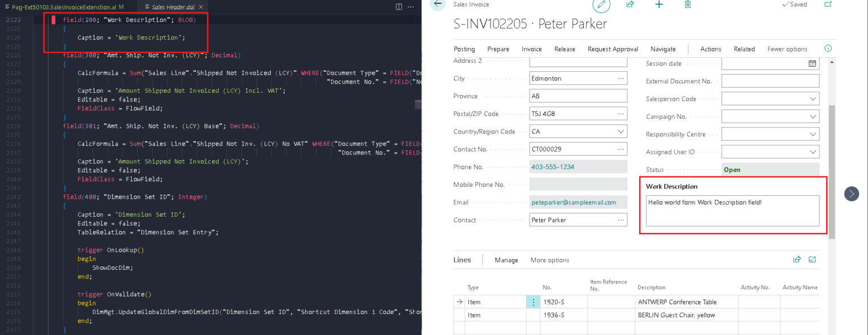Expand the Assigned User ID dropdown

pyautogui.click(x=813, y=152)
